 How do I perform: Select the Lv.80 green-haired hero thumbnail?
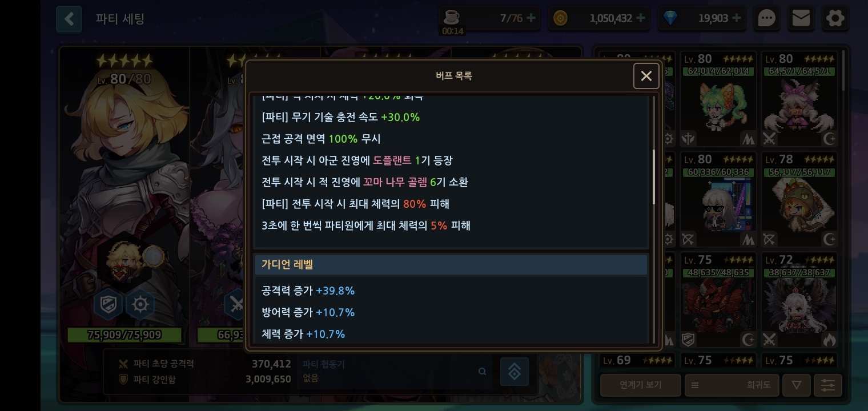(x=718, y=99)
